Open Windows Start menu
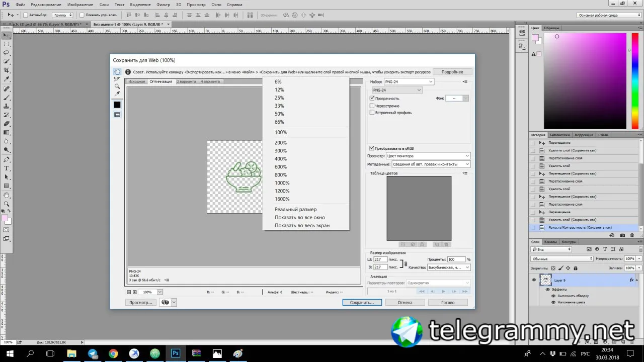This screenshot has height=362, width=644. tap(10, 353)
